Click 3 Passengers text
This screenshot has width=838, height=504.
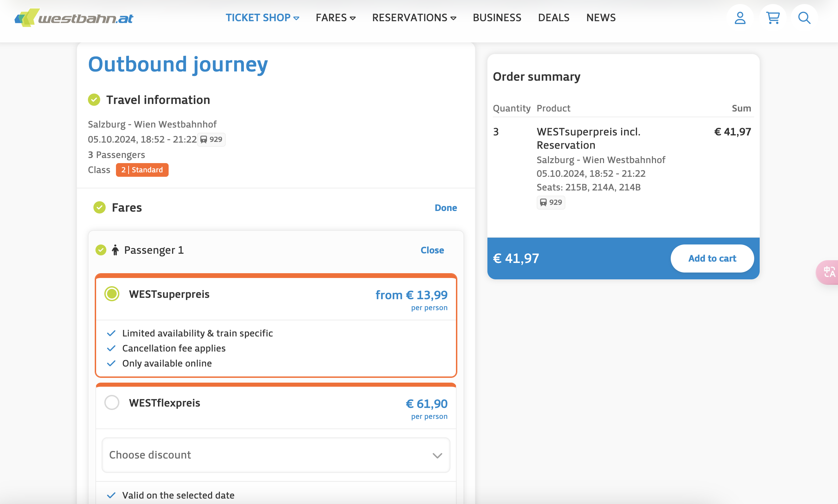coord(116,155)
